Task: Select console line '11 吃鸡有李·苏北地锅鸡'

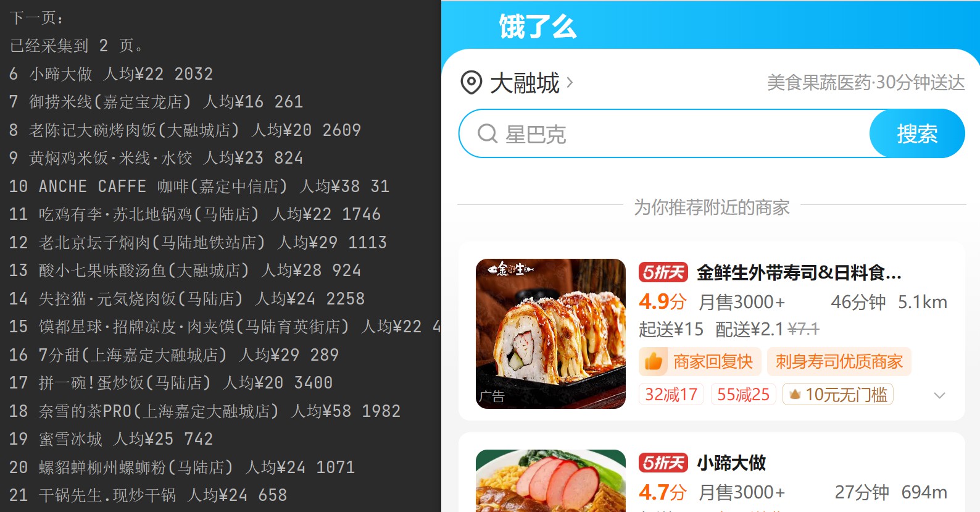Action: pyautogui.click(x=195, y=214)
